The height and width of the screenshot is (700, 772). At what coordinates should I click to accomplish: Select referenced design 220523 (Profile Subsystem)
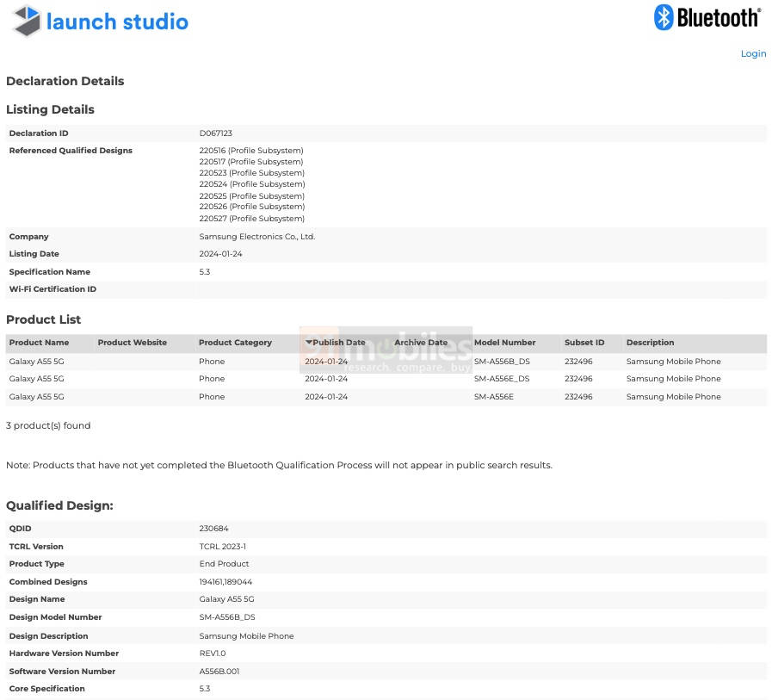(251, 173)
